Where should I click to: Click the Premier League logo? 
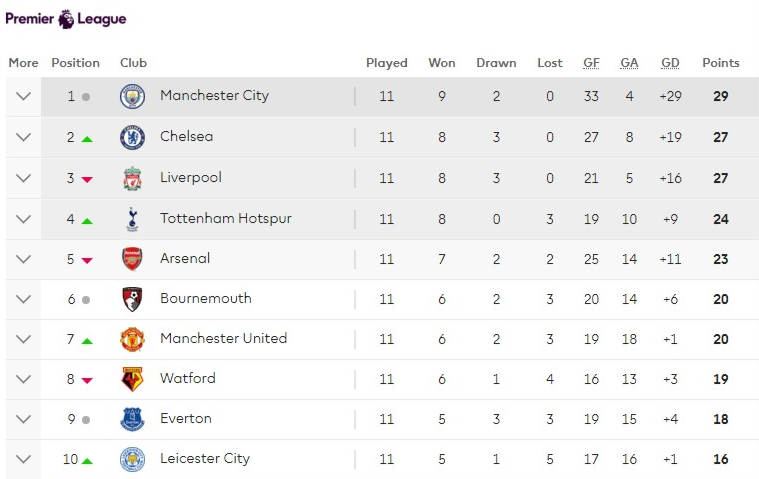[65, 18]
